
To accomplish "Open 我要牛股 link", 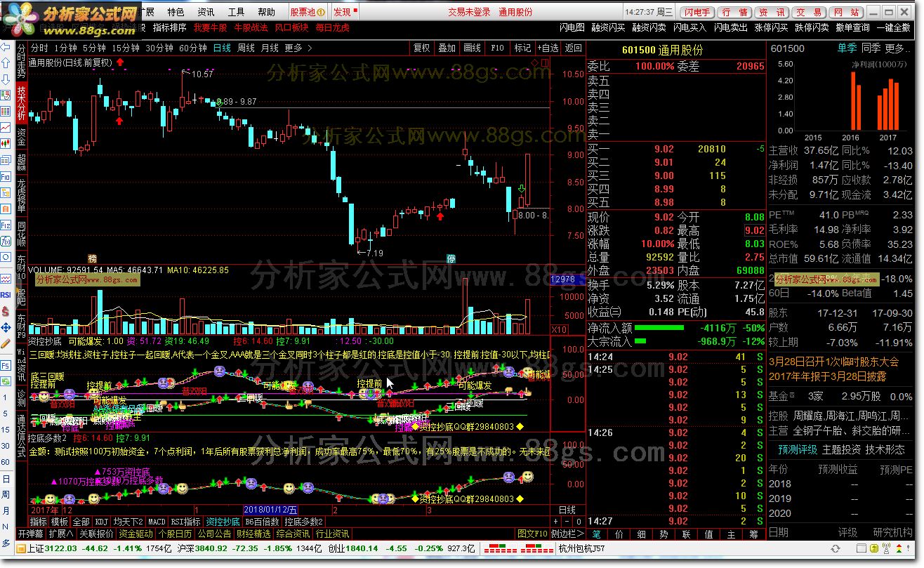I will pos(211,27).
